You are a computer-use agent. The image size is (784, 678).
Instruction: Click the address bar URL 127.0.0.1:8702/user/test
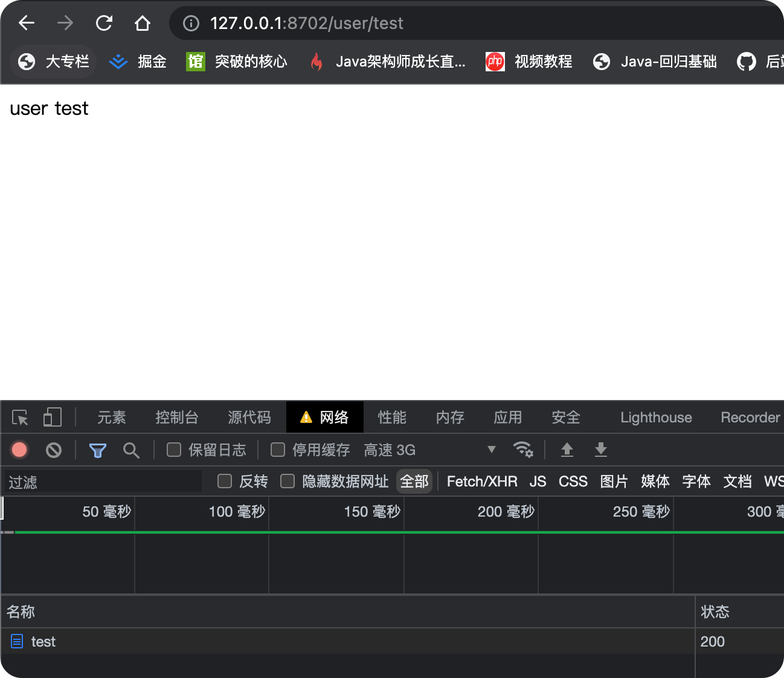[x=306, y=23]
